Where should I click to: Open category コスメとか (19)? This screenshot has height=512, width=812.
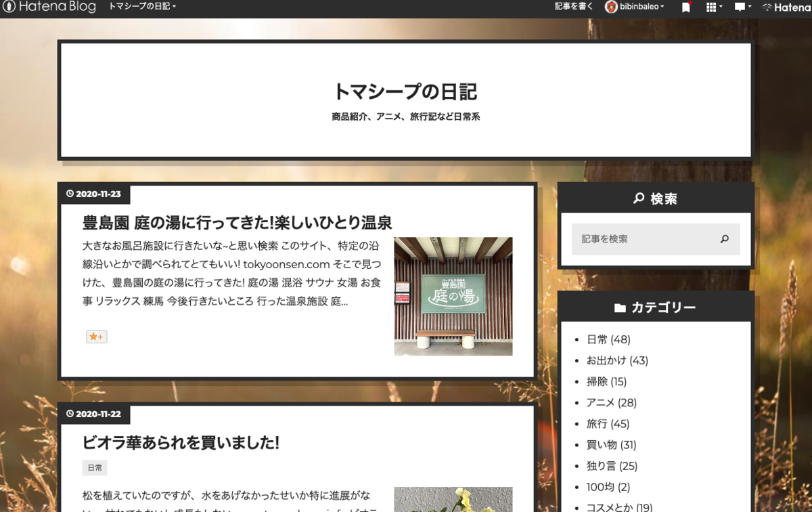(x=619, y=507)
